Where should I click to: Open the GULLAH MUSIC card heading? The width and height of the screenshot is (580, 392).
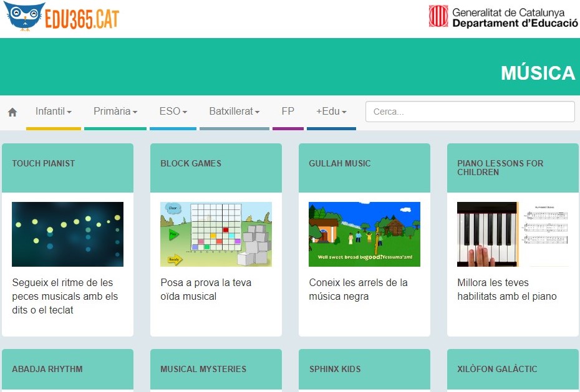pyautogui.click(x=340, y=163)
